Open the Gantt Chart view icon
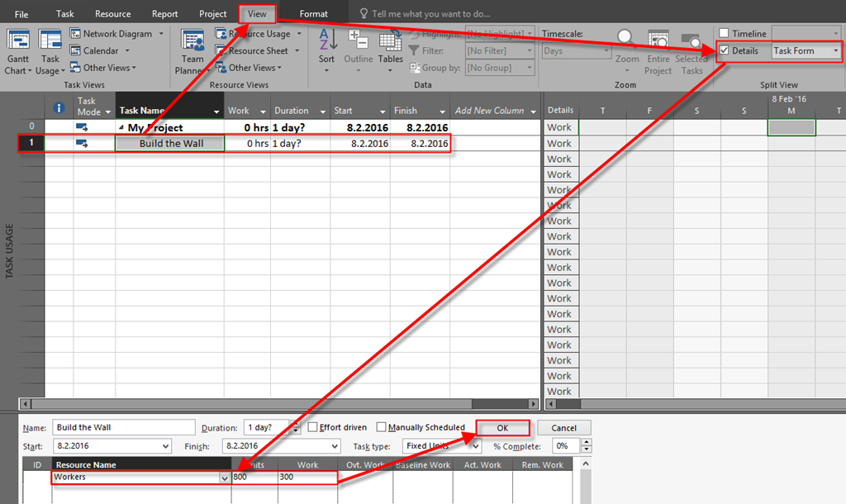The image size is (846, 504). [18, 41]
